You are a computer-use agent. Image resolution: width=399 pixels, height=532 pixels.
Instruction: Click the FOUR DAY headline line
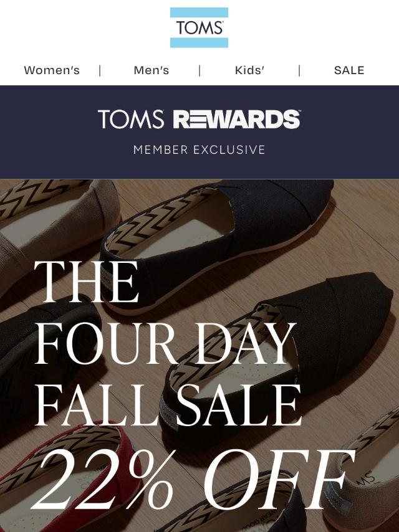(165, 343)
